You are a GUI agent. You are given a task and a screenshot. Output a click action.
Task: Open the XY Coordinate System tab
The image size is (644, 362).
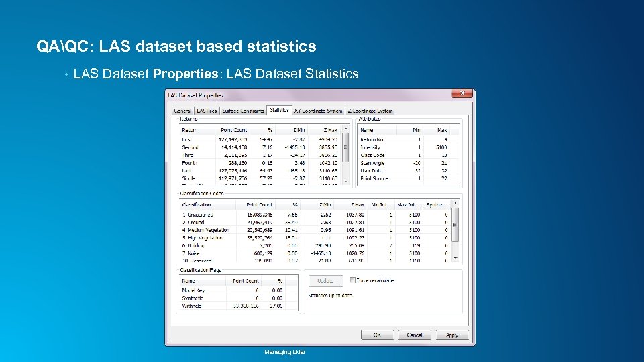point(318,111)
